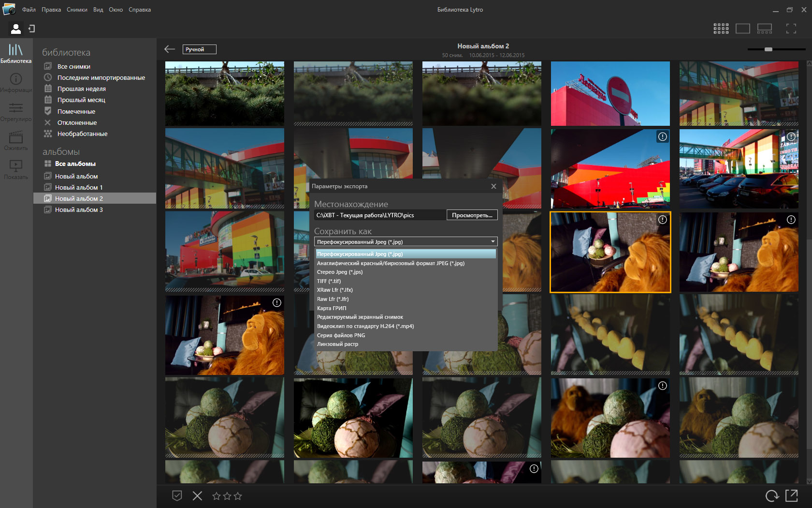Enter fullscreen mode using top-right icon
The width and height of the screenshot is (812, 508).
click(791, 29)
